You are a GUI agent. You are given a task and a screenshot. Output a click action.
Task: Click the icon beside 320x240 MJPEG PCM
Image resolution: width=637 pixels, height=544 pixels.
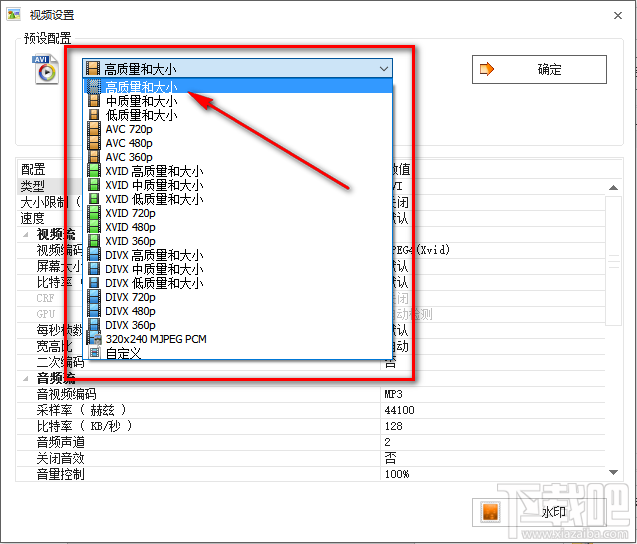click(94, 339)
